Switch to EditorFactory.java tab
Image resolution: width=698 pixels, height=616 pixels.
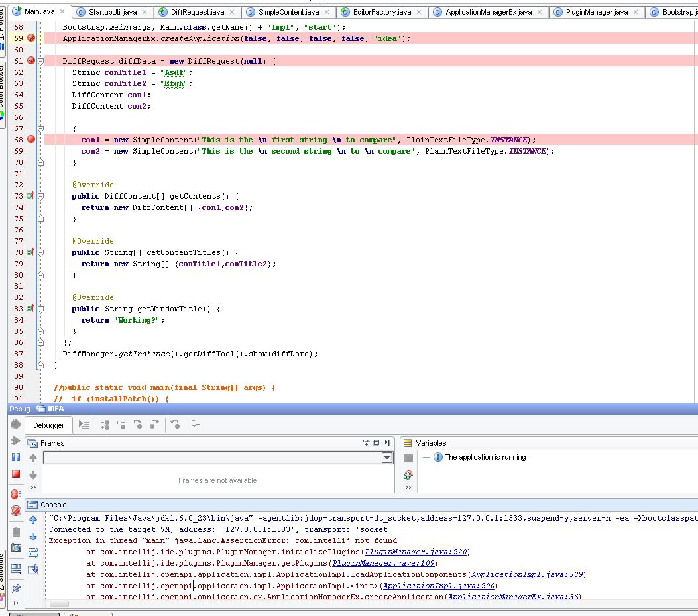click(x=382, y=12)
